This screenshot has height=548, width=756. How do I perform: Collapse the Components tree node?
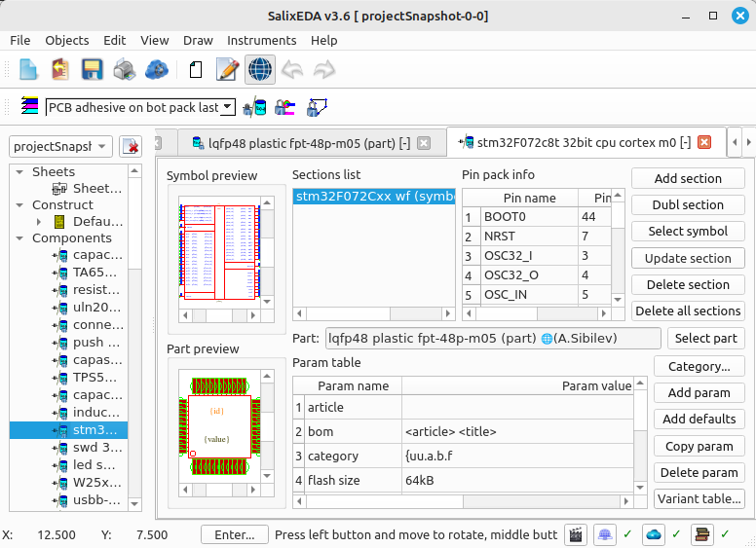19,238
